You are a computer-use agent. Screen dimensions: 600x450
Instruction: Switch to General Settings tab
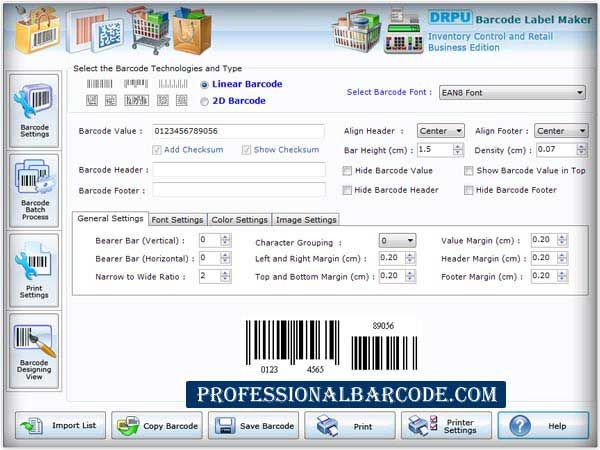tap(110, 218)
